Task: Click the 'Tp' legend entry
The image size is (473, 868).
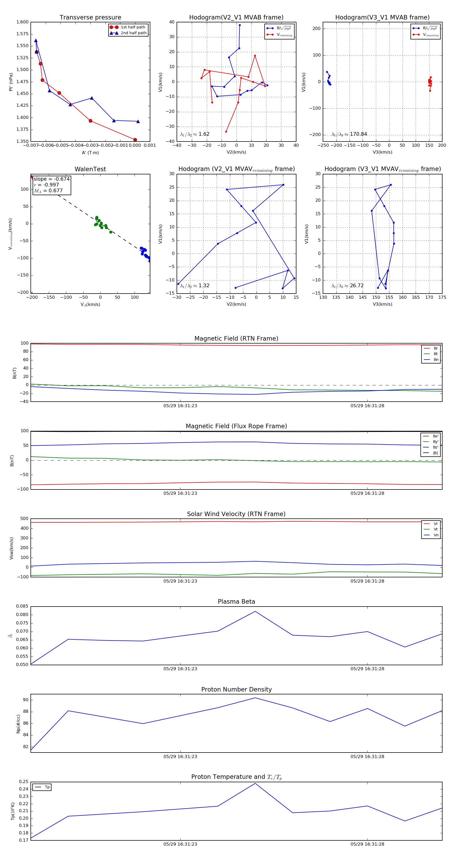Action: point(42,788)
